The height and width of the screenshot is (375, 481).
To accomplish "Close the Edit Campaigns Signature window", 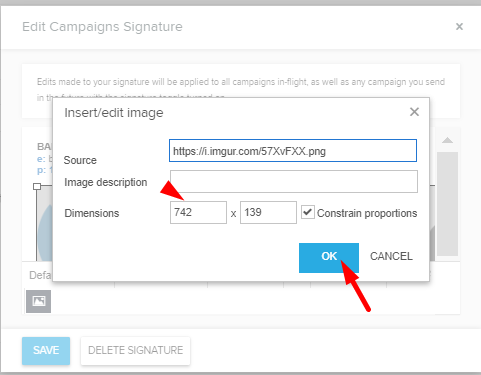I will 459,26.
